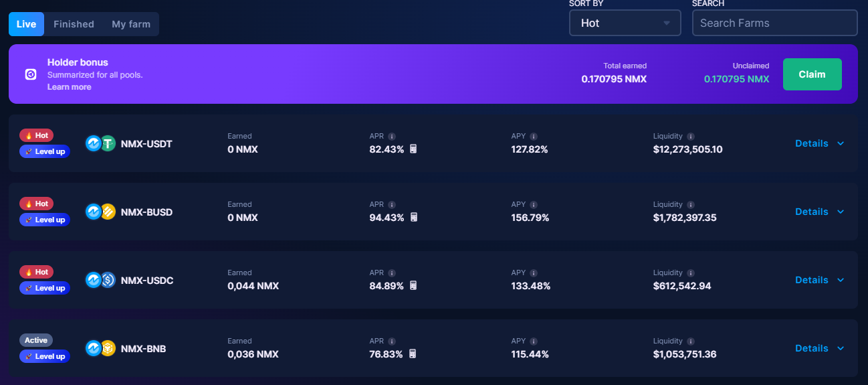Click APY info icon in NMX-BNB row
The image size is (868, 385).
534,341
